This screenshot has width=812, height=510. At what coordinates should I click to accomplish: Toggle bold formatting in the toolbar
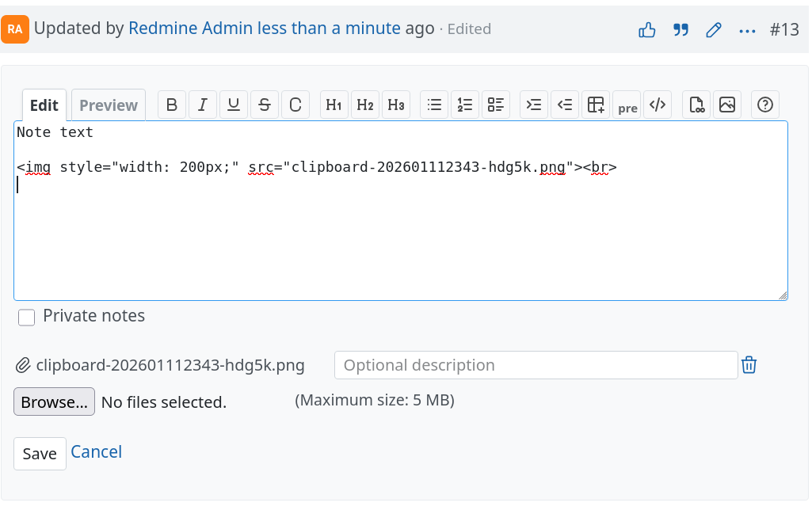[x=172, y=105]
